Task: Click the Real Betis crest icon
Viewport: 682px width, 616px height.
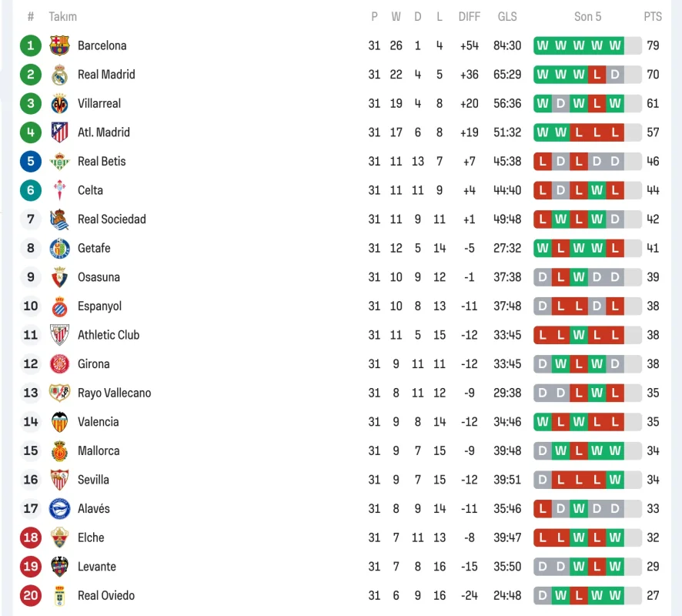Action: pyautogui.click(x=59, y=162)
